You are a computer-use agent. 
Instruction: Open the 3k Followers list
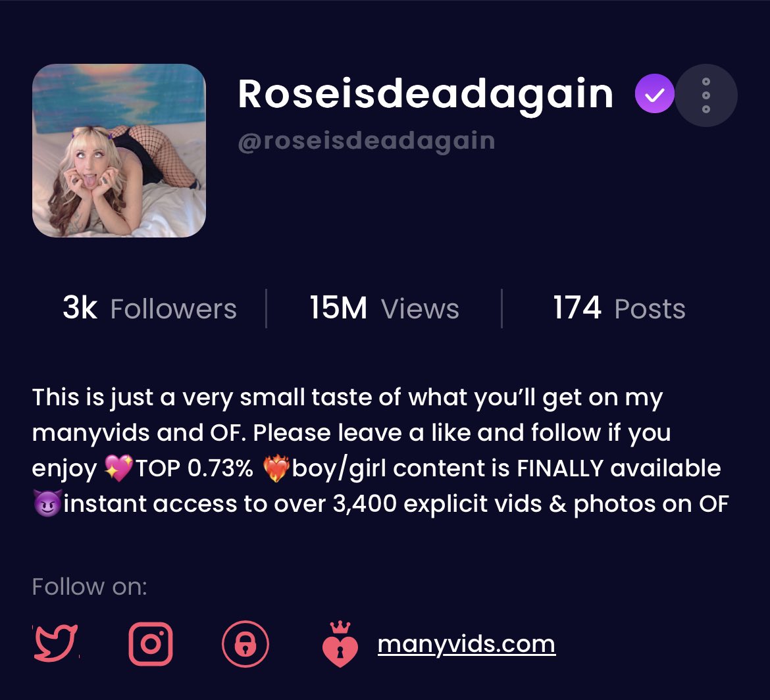click(x=150, y=309)
